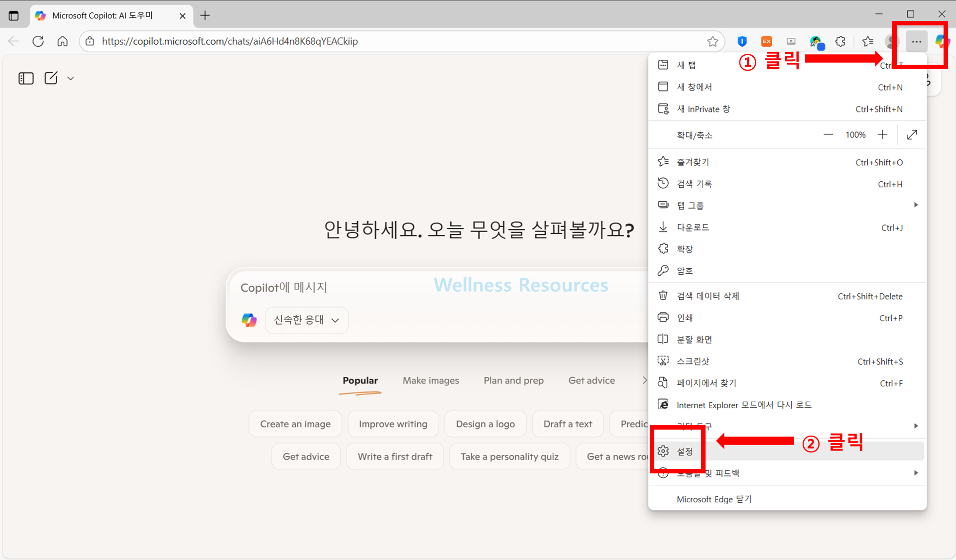Image resolution: width=956 pixels, height=560 pixels.
Task: View site information lock icon
Action: (x=90, y=41)
